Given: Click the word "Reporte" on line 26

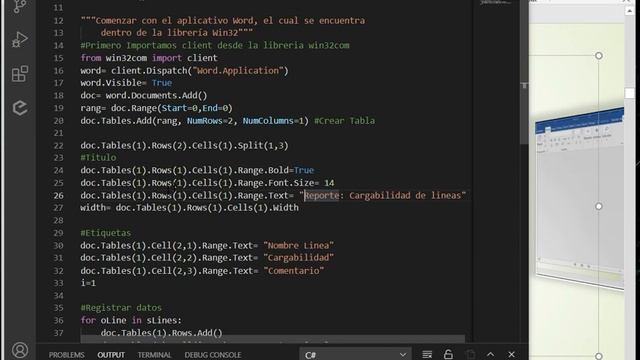Looking at the screenshot, I should click(x=322, y=196).
